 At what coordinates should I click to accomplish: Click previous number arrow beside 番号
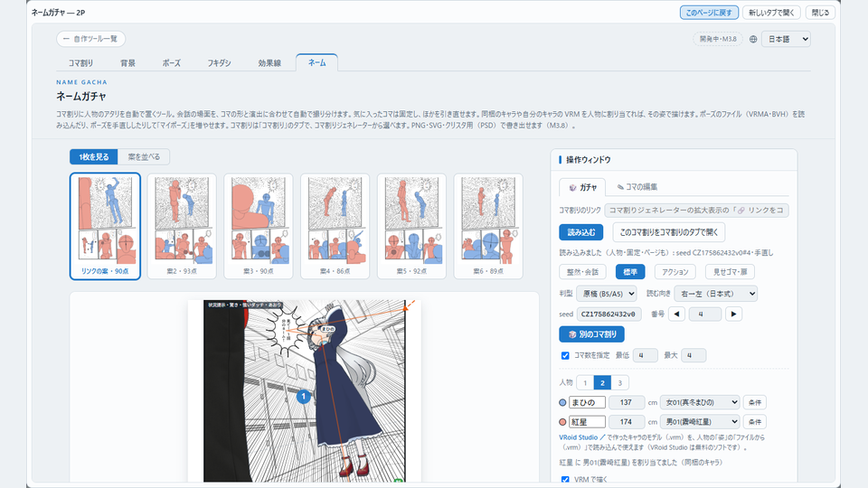pos(676,314)
